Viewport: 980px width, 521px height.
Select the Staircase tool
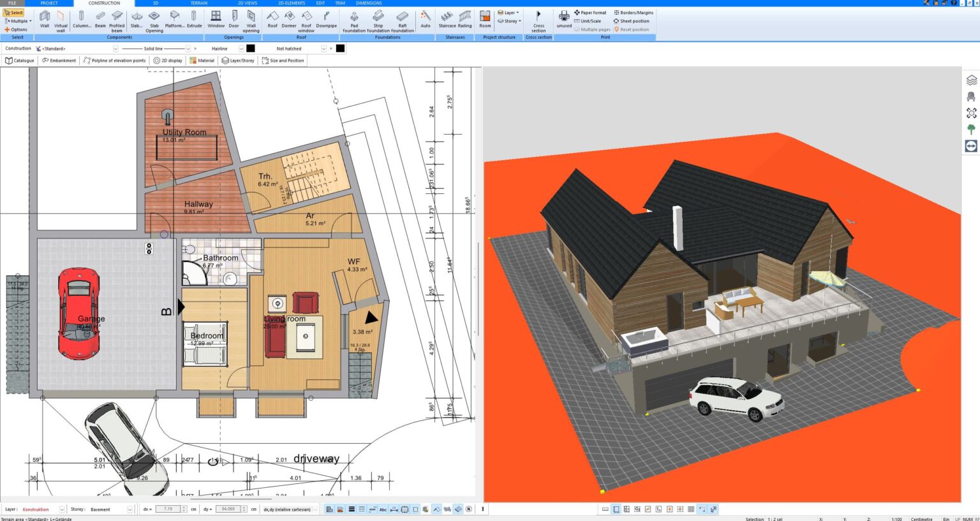pos(447,19)
